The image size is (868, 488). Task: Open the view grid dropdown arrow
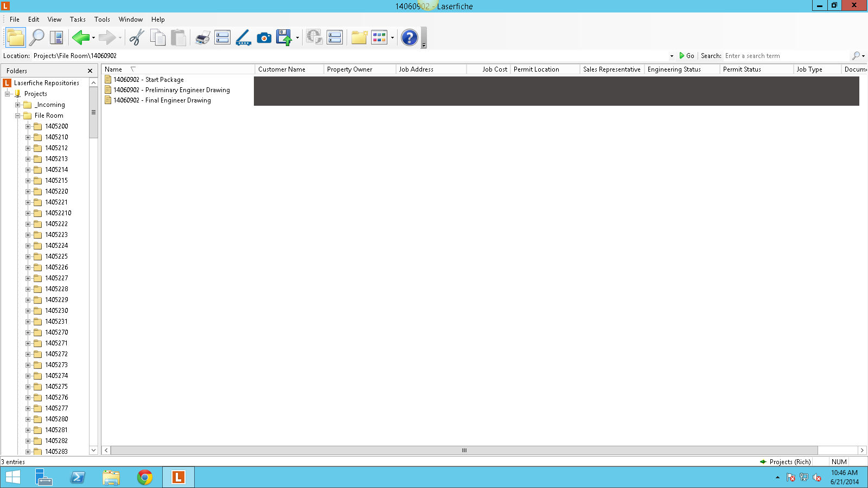(392, 38)
